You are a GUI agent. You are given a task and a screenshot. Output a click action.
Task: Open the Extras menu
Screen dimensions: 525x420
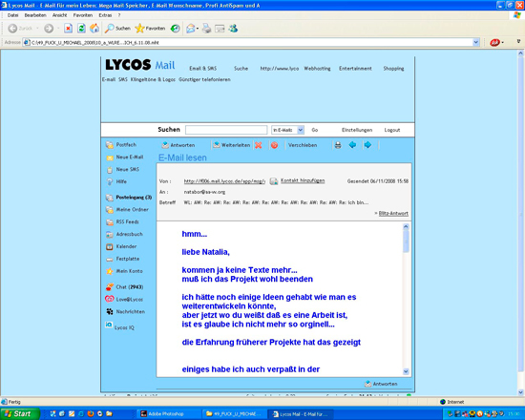pyautogui.click(x=105, y=15)
